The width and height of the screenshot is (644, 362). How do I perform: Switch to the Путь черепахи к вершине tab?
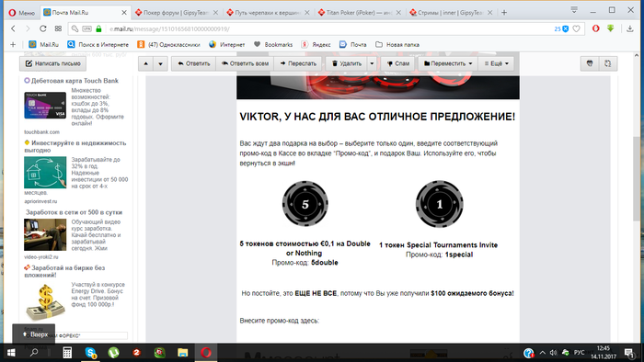(269, 13)
